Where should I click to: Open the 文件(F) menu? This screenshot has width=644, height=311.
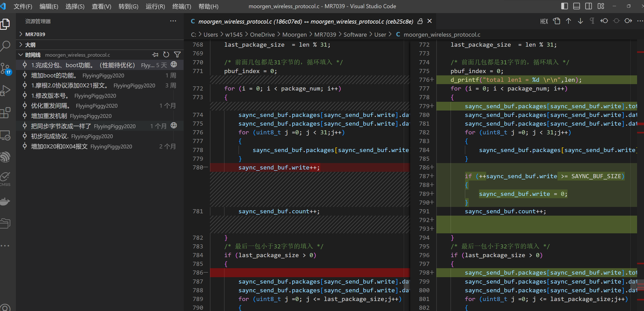point(23,6)
